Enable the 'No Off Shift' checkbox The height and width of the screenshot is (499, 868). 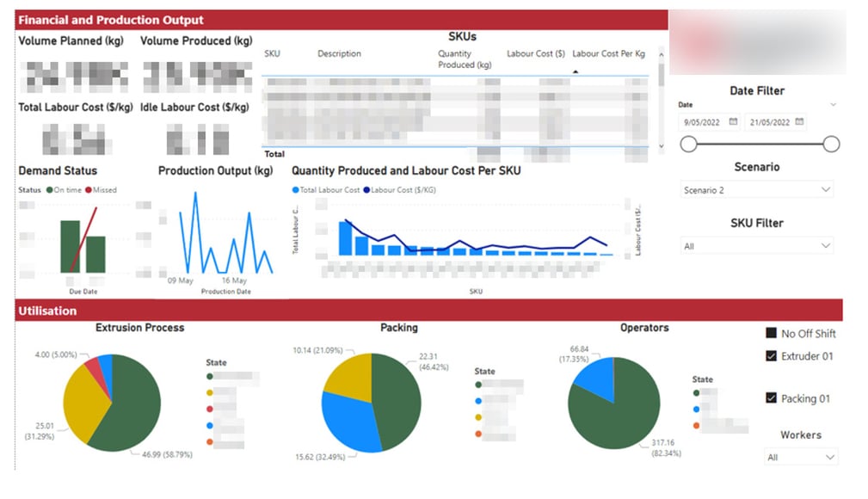pyautogui.click(x=770, y=333)
